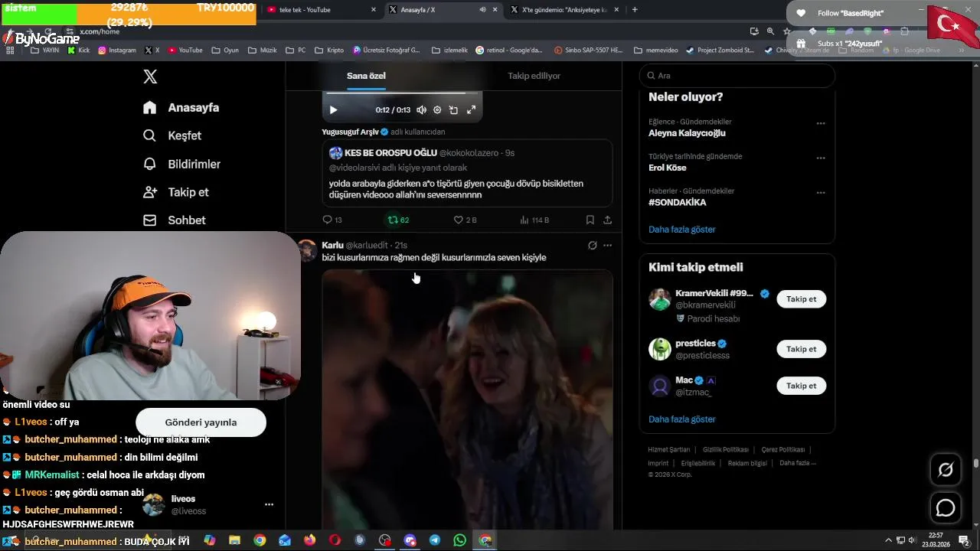
Task: Open more options for Aleyna Kalaycıoğlu trend
Action: tap(821, 123)
